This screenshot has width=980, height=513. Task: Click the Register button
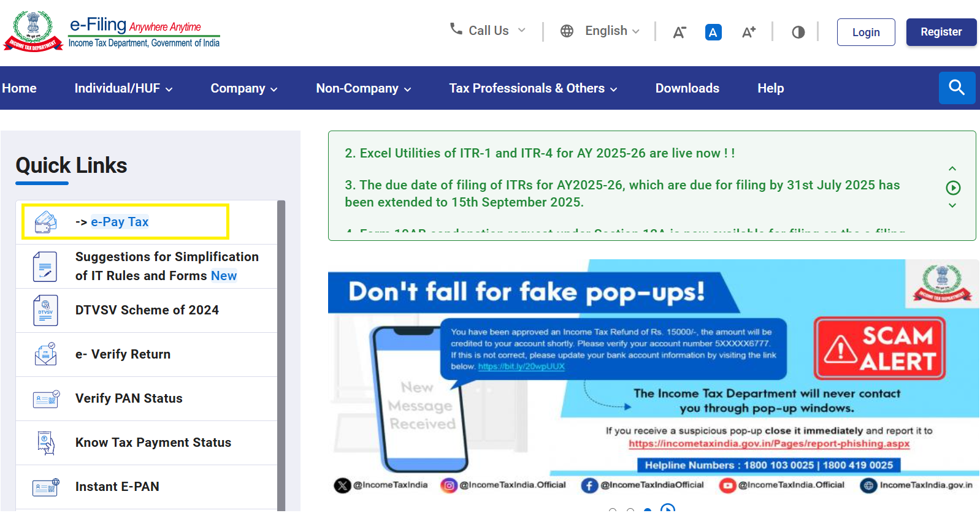click(941, 32)
